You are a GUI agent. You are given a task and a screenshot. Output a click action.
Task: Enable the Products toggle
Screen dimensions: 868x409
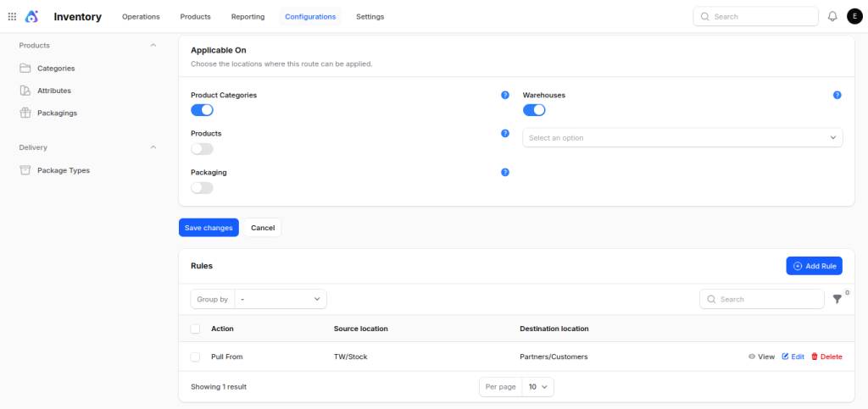click(202, 149)
